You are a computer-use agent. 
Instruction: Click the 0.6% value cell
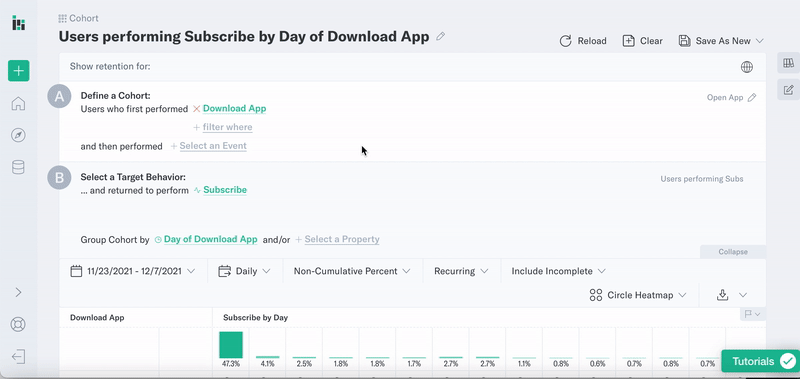point(598,364)
